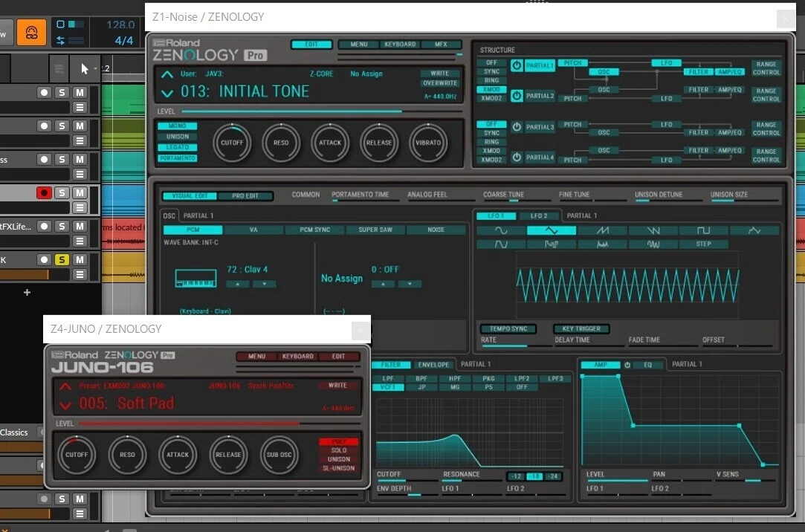Toggle LEGATO mode in ZENOLOGY Pro

177,147
